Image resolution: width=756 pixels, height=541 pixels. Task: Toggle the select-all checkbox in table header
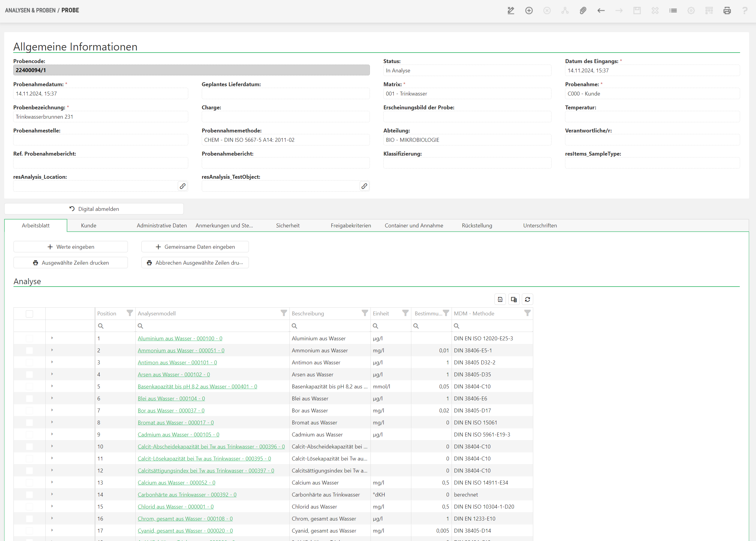[29, 314]
